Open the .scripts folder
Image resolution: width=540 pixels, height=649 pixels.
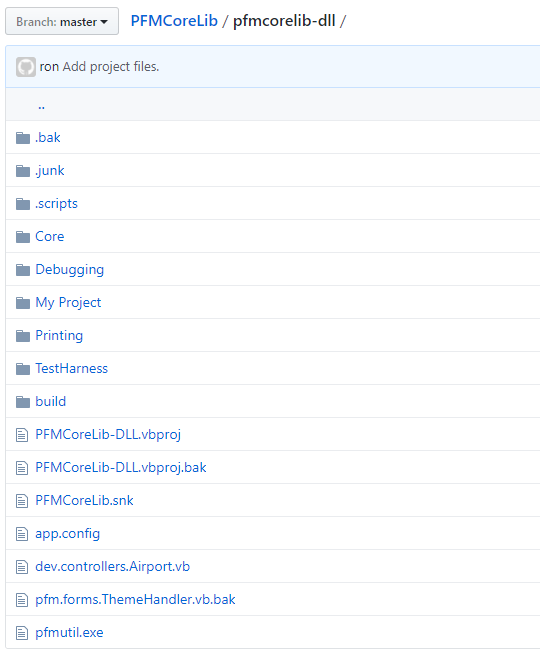56,204
